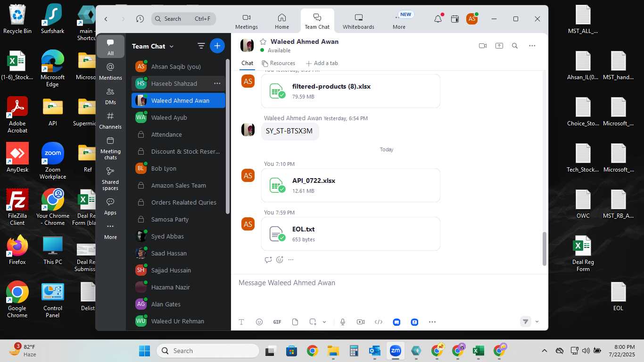
Task: Open the API_0722.xlsx attachment
Action: (351, 185)
